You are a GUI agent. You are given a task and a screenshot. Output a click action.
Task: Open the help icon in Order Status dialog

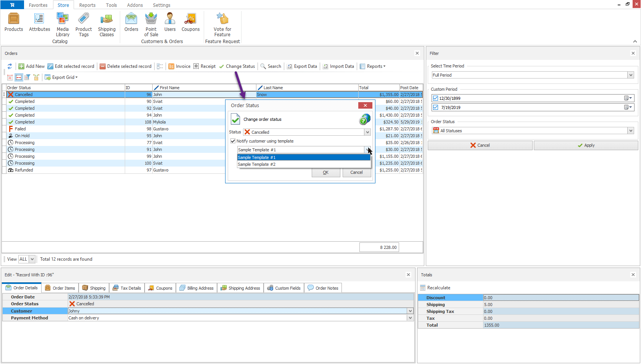pyautogui.click(x=365, y=119)
